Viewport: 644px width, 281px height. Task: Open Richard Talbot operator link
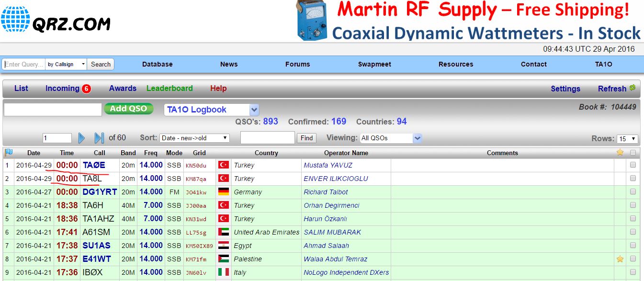pos(326,192)
